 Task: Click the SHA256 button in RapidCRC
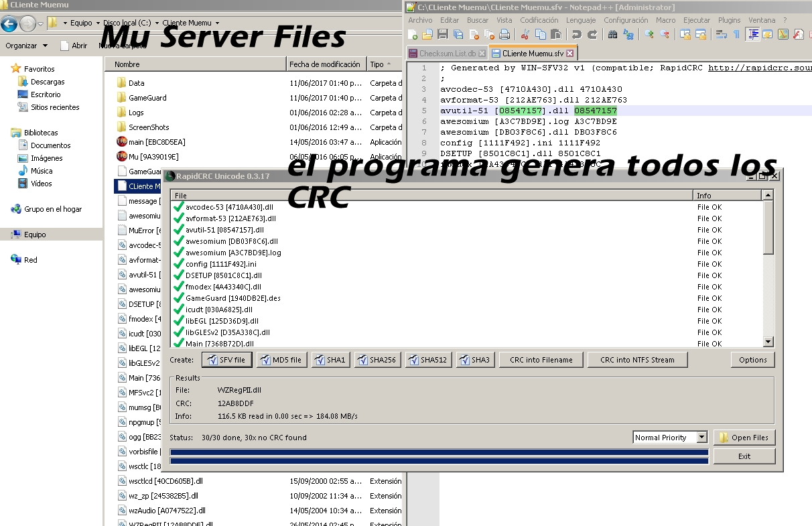pyautogui.click(x=377, y=359)
